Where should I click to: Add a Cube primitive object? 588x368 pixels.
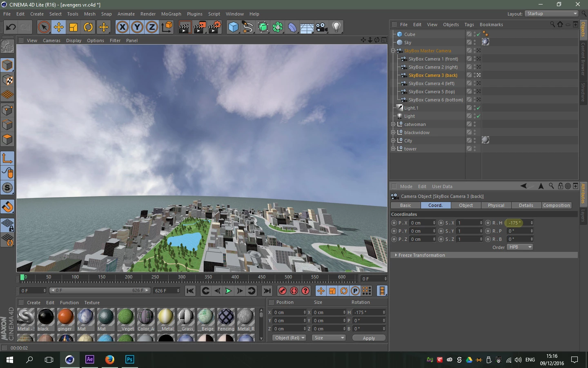(x=233, y=27)
